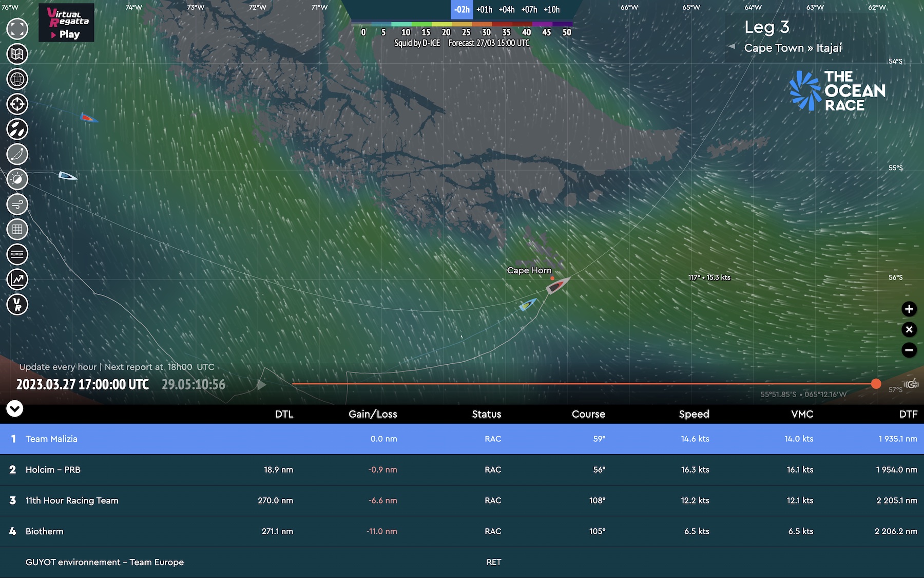
Task: Toggle the route track line display
Action: (x=17, y=154)
